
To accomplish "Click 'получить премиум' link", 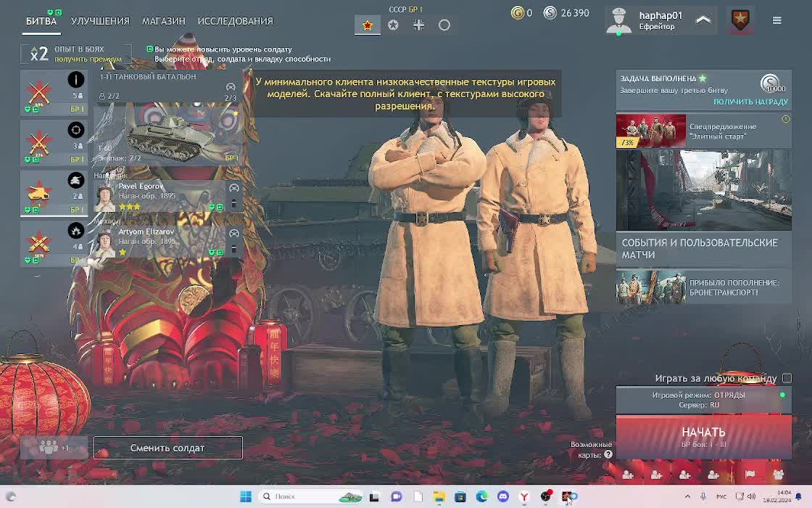I will [x=88, y=59].
